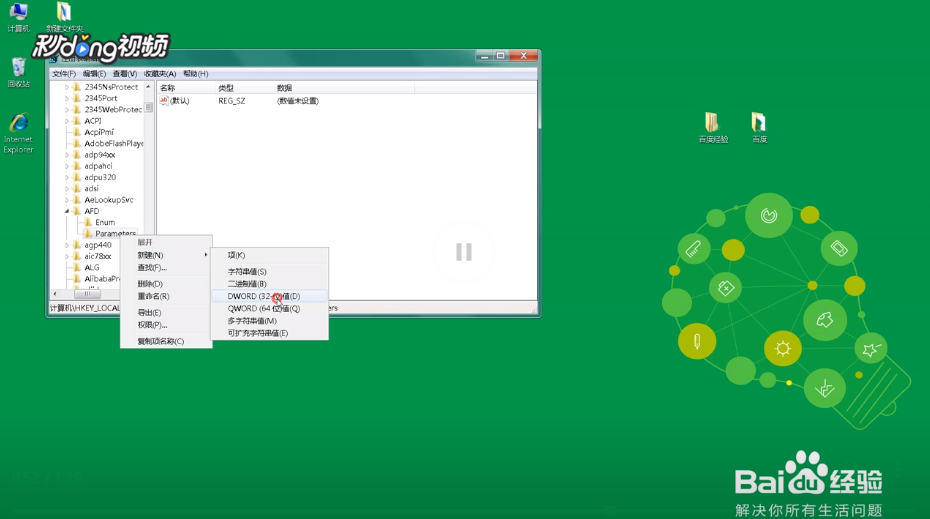Viewport: 930px width, 519px height.
Task: Open the 百度经验 desktop folder
Action: point(713,128)
